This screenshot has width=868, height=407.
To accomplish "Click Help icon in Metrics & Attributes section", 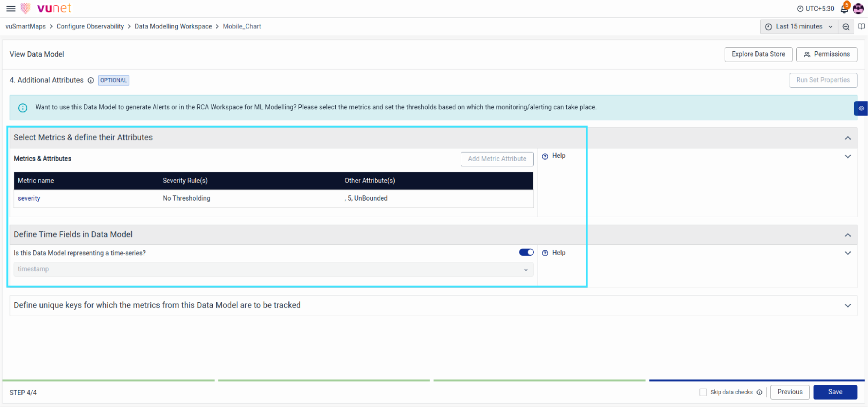I will pyautogui.click(x=545, y=156).
